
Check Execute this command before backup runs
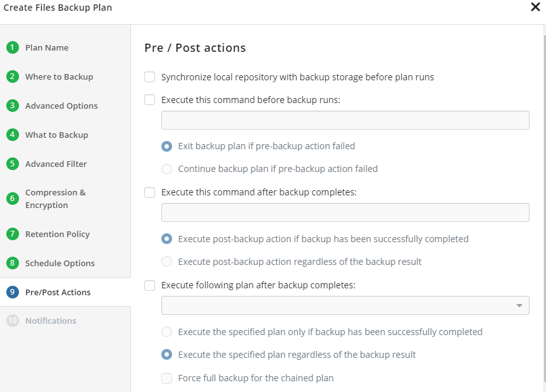point(149,99)
